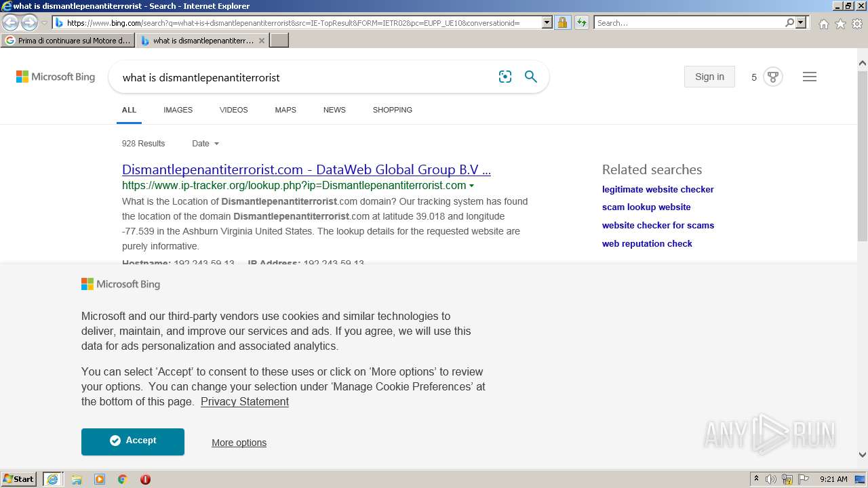Viewport: 868px width, 488px height.
Task: Open IE recent pages dropdown arrow
Action: click(45, 22)
